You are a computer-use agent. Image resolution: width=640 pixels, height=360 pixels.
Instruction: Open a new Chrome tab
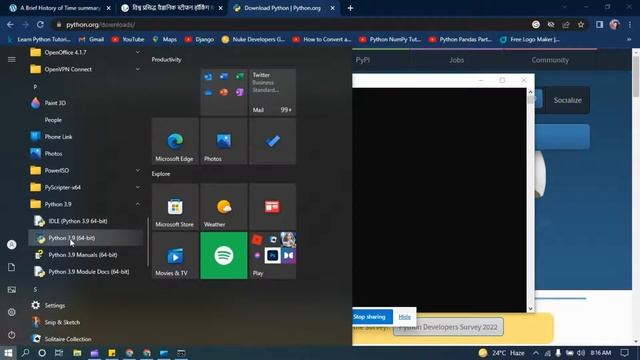350,8
